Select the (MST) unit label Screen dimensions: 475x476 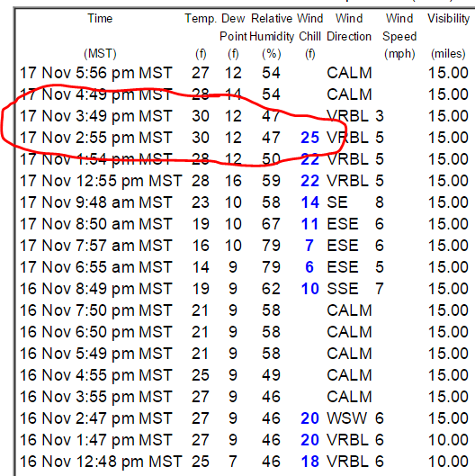100,54
